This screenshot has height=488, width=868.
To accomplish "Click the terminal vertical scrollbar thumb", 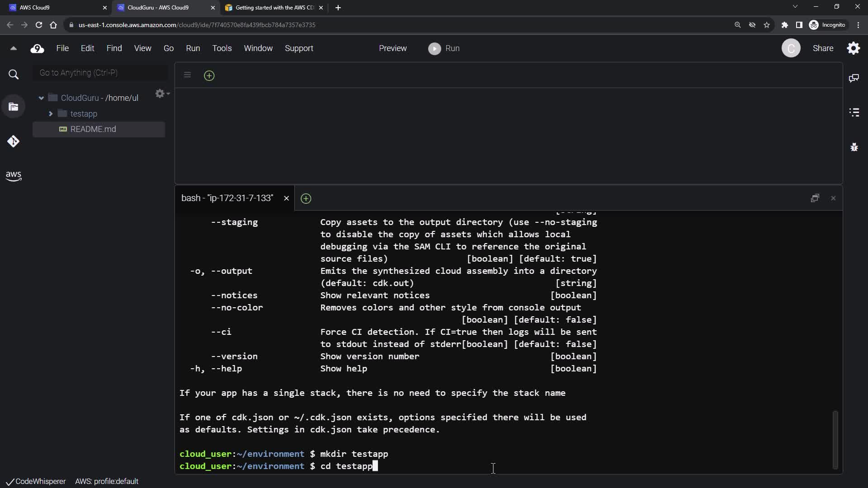I will (x=835, y=439).
